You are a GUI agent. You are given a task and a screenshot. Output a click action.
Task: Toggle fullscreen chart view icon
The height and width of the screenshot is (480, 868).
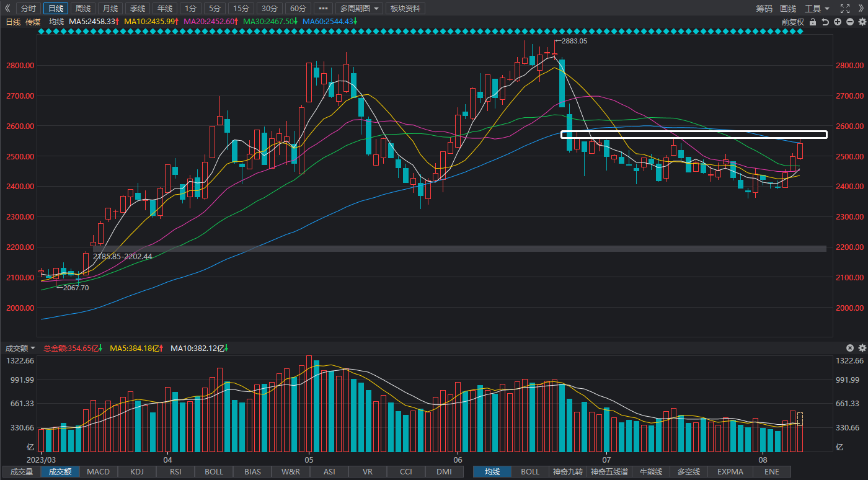coord(844,9)
